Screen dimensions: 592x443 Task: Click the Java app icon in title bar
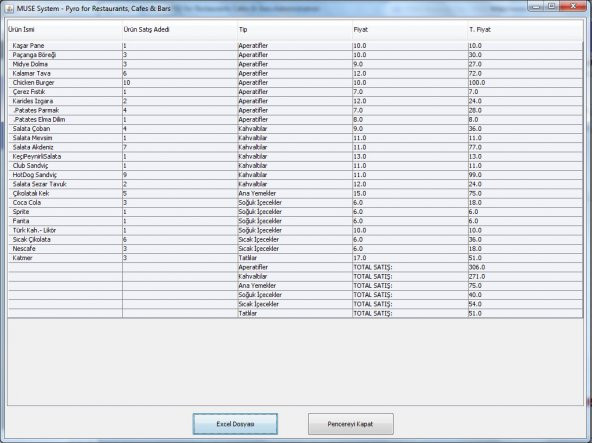coord(9,8)
